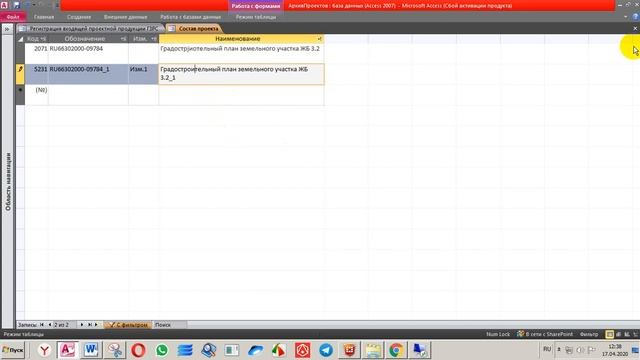This screenshot has height=360, width=640.
Task: Open the Наименование column dropdown arrow
Action: (320, 39)
